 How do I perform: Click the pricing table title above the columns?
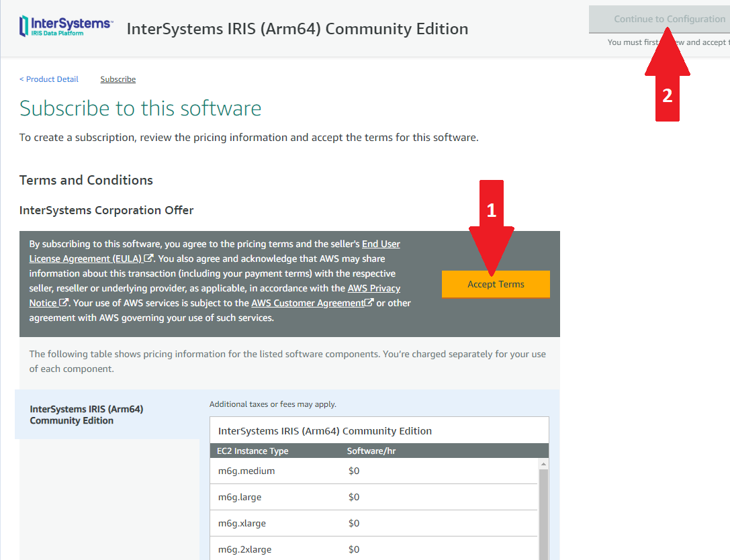(x=325, y=431)
